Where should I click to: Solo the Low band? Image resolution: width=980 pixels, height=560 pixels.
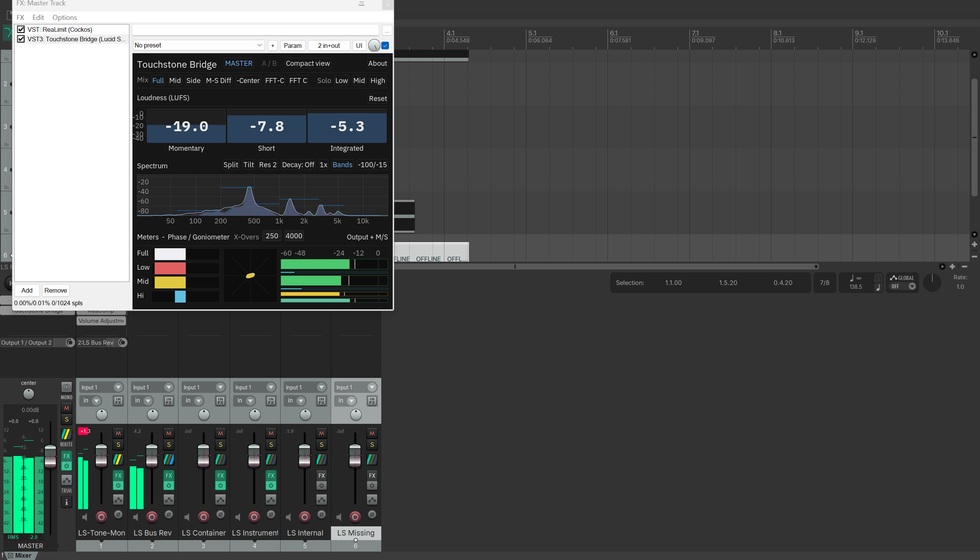click(341, 81)
